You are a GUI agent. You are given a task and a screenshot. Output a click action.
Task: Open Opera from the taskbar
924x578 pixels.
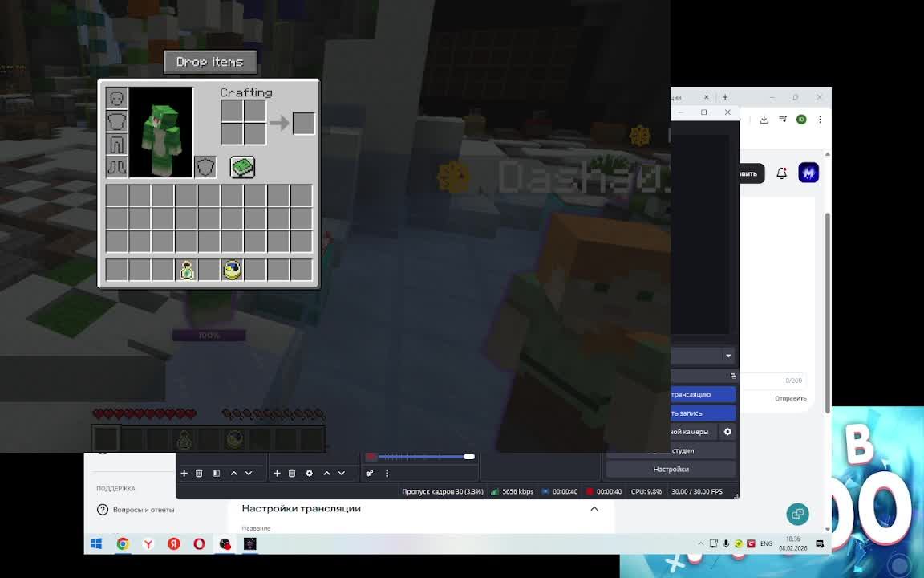click(199, 543)
